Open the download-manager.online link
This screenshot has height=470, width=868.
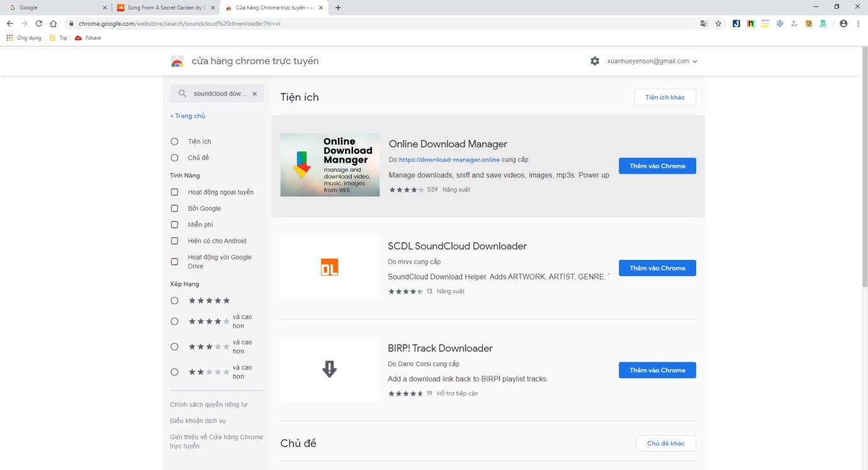[x=449, y=160]
